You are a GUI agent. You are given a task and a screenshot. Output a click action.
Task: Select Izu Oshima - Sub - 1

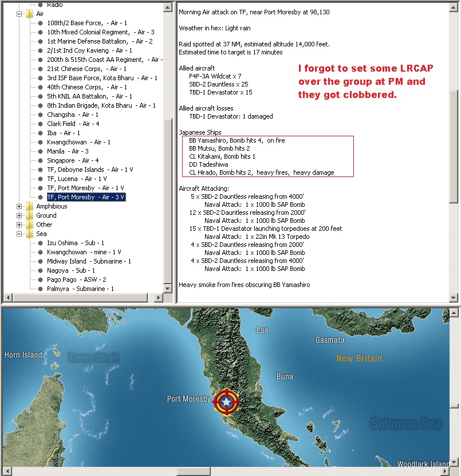pos(76,243)
